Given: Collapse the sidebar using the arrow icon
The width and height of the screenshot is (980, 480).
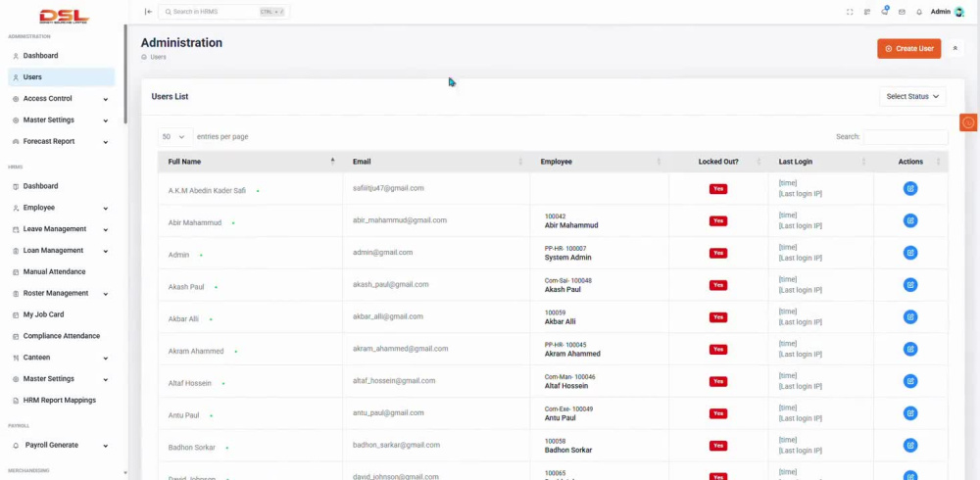Looking at the screenshot, I should (148, 12).
